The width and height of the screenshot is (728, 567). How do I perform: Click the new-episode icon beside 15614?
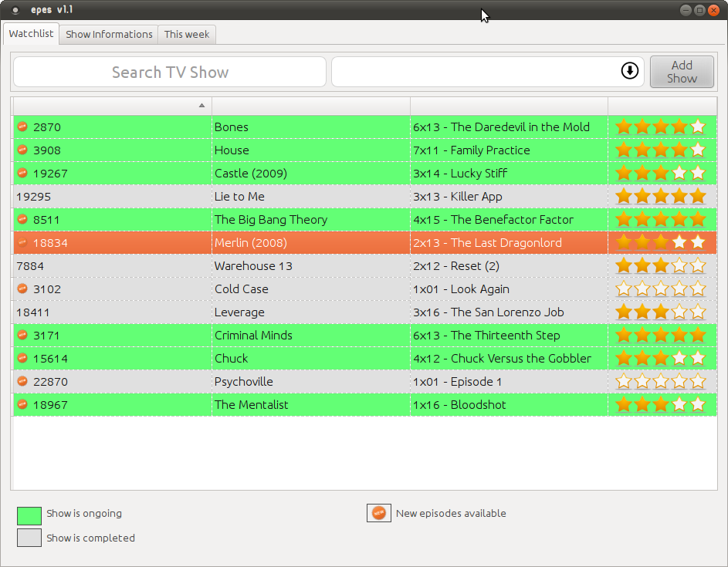tap(22, 358)
